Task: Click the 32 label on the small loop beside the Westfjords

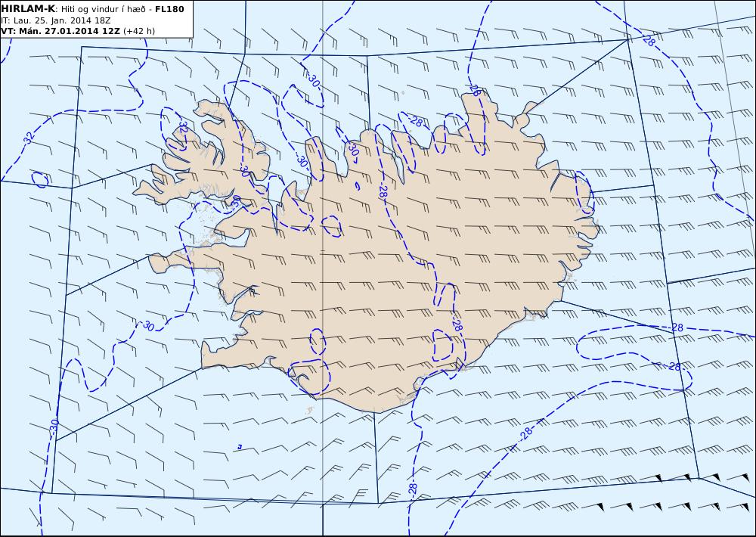Action: (x=183, y=128)
